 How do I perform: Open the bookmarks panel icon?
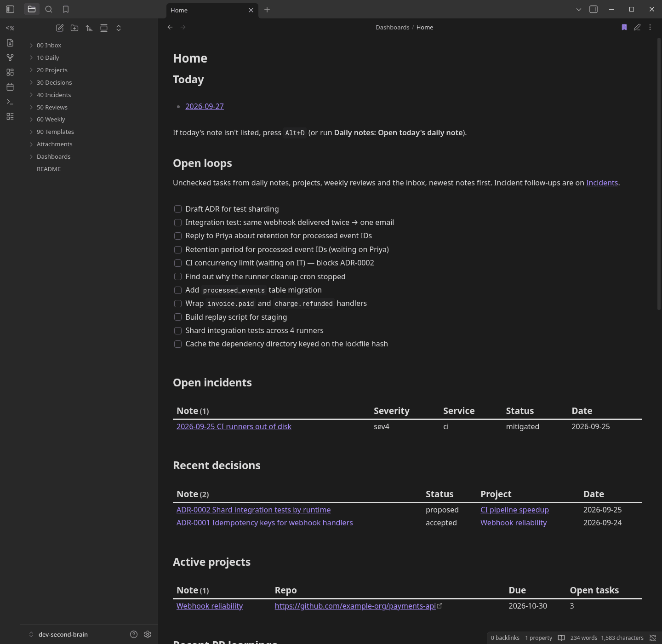(x=66, y=9)
